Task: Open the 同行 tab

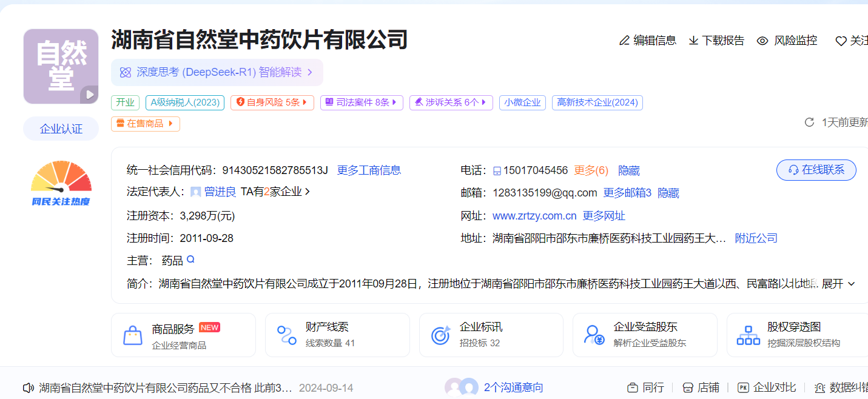Action: point(645,387)
